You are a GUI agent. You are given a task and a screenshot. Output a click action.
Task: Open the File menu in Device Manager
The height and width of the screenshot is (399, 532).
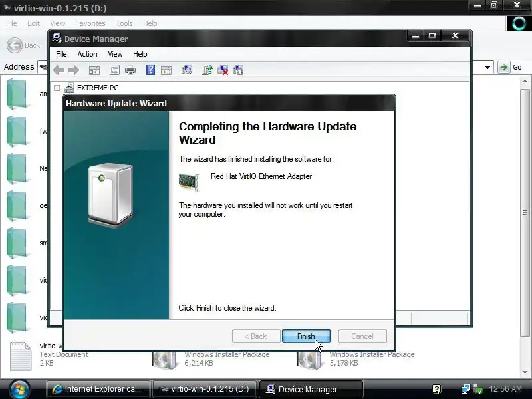[61, 54]
